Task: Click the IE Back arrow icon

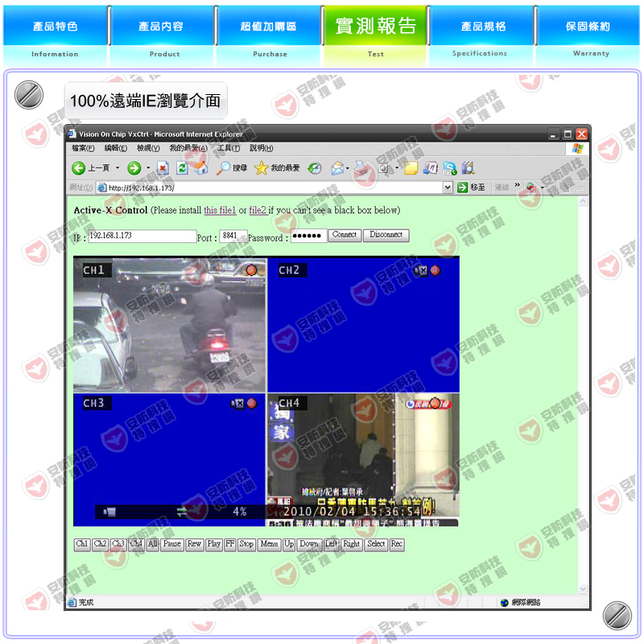Action: point(79,168)
